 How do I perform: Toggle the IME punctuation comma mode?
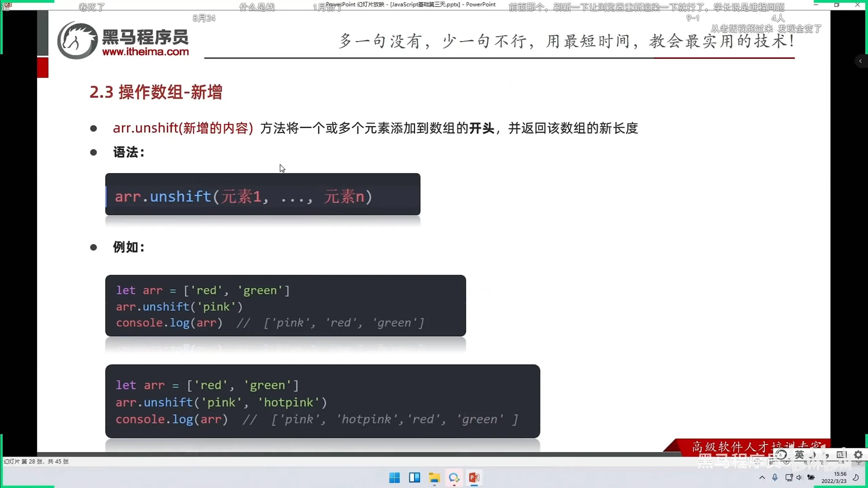[827, 455]
